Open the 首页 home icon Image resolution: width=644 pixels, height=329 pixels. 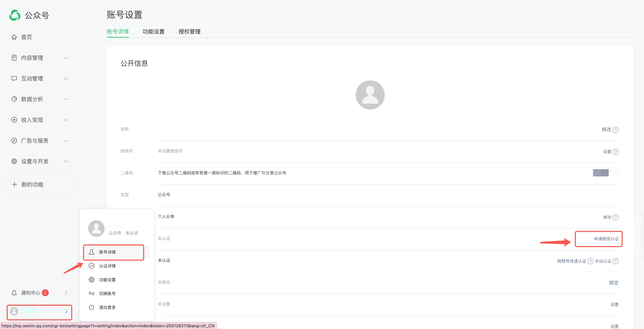pyautogui.click(x=14, y=37)
